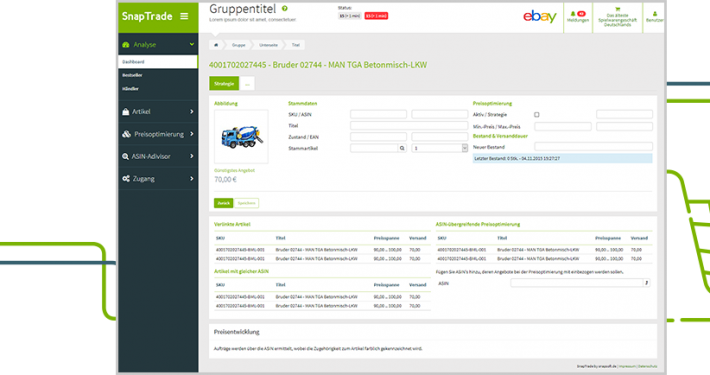Open the Benutzer user menu

coord(654,17)
